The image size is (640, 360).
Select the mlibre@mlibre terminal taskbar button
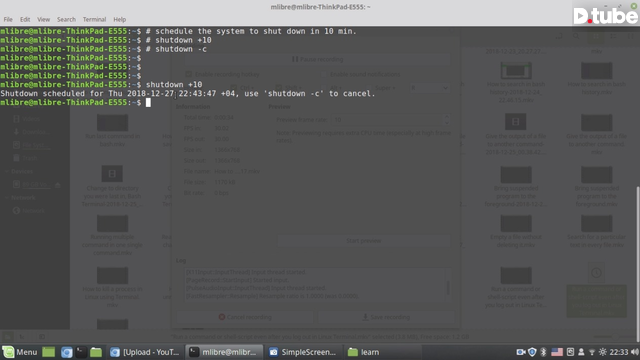coord(224,352)
